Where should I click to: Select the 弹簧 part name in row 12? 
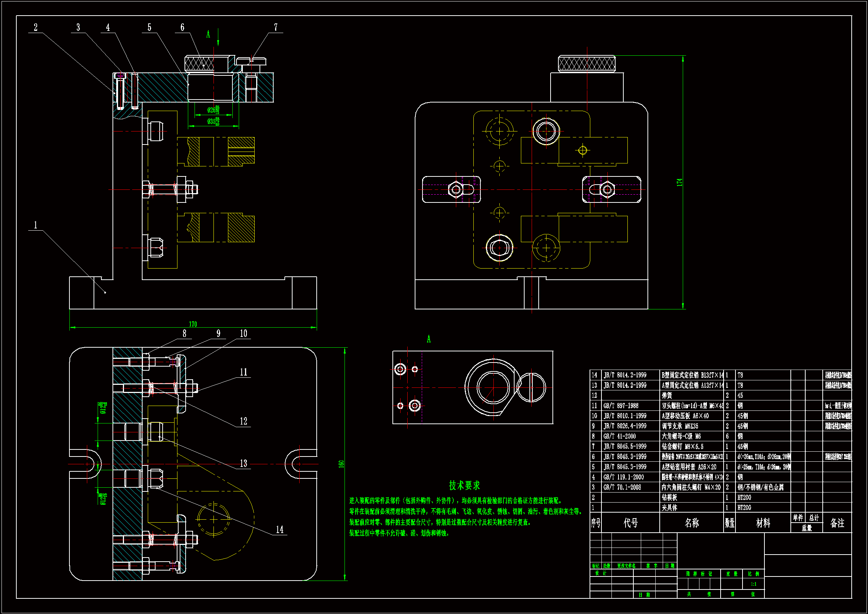667,395
